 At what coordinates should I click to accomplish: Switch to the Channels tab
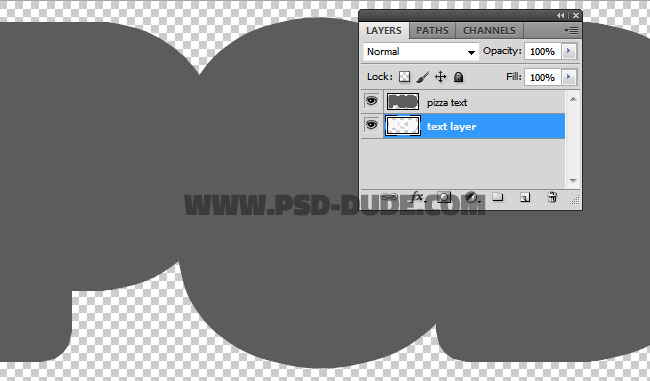489,30
